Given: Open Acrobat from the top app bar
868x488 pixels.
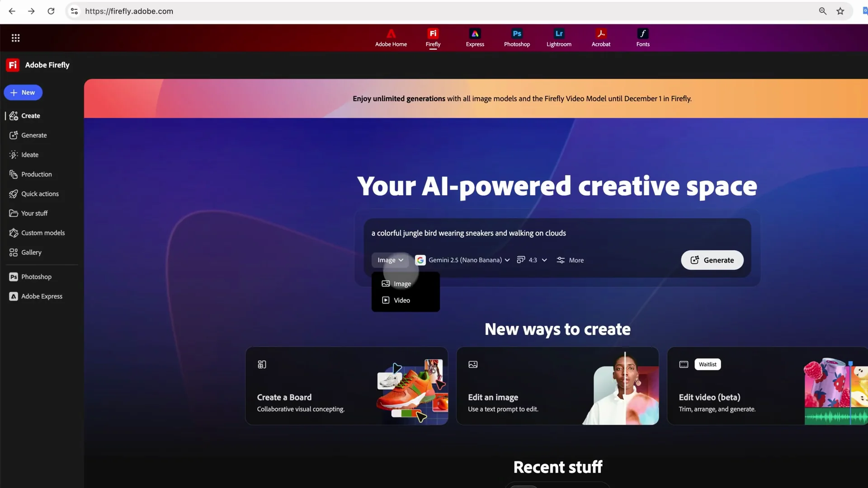Looking at the screenshot, I should click(x=601, y=38).
